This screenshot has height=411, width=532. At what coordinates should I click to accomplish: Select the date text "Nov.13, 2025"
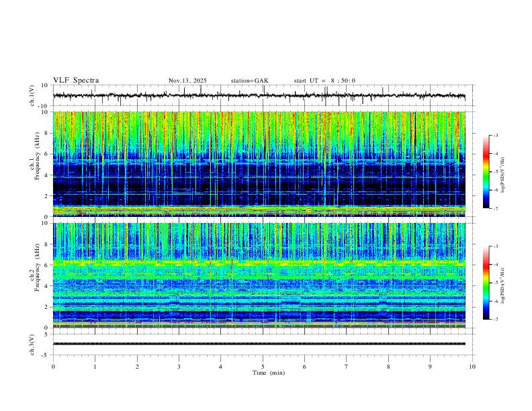[x=187, y=81]
